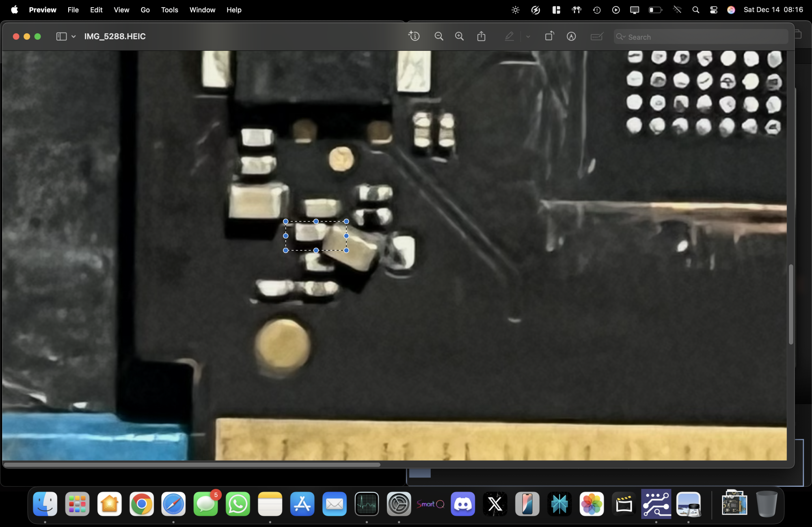Expand the sidebar view options chevron
The height and width of the screenshot is (527, 812).
coord(73,37)
